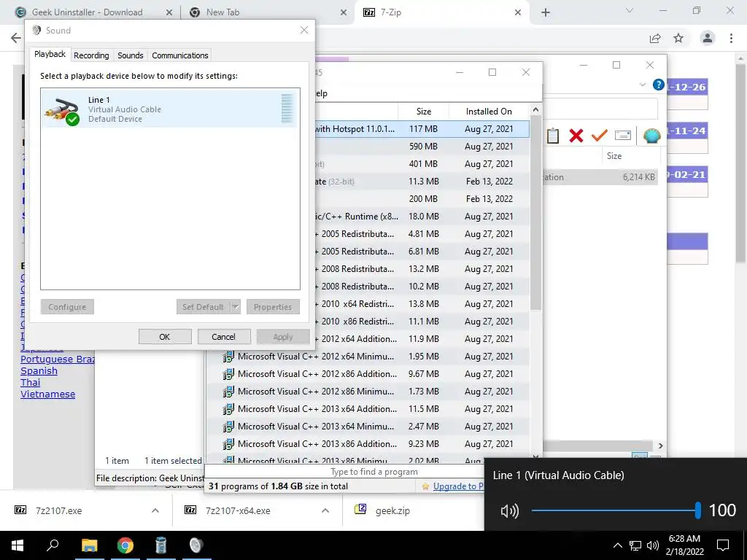
Task: Switch to the New Tab browser tab
Action: coord(222,12)
